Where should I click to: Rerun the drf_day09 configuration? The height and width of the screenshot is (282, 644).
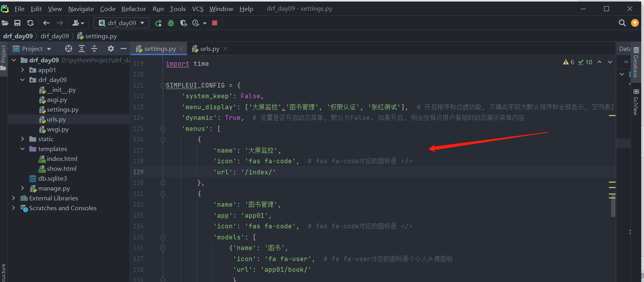click(x=158, y=23)
